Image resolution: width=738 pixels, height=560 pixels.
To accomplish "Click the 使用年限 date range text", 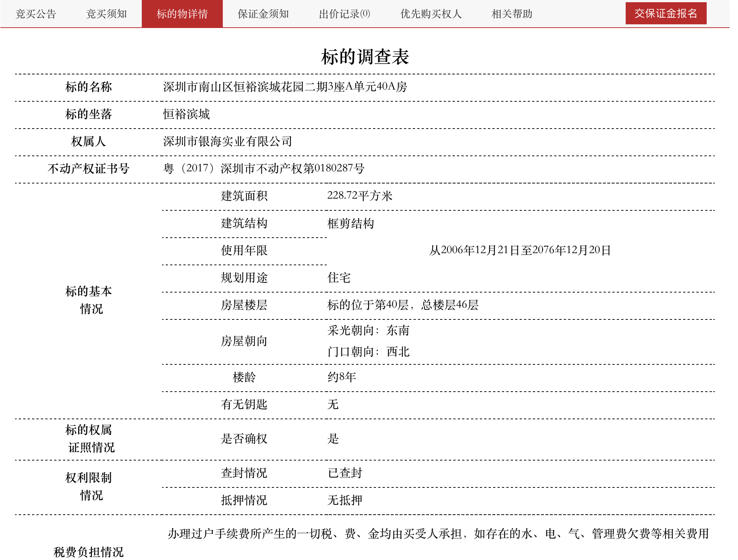I will click(x=520, y=250).
